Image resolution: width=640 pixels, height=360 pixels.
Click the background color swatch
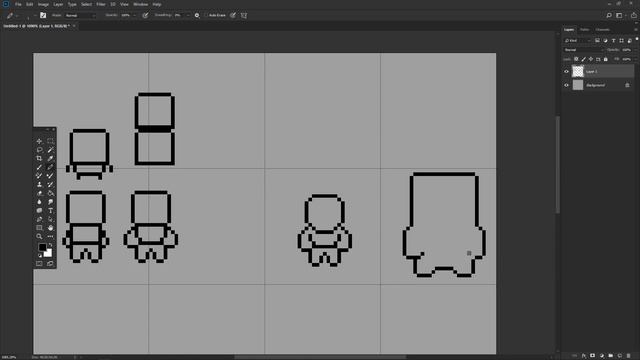click(49, 254)
